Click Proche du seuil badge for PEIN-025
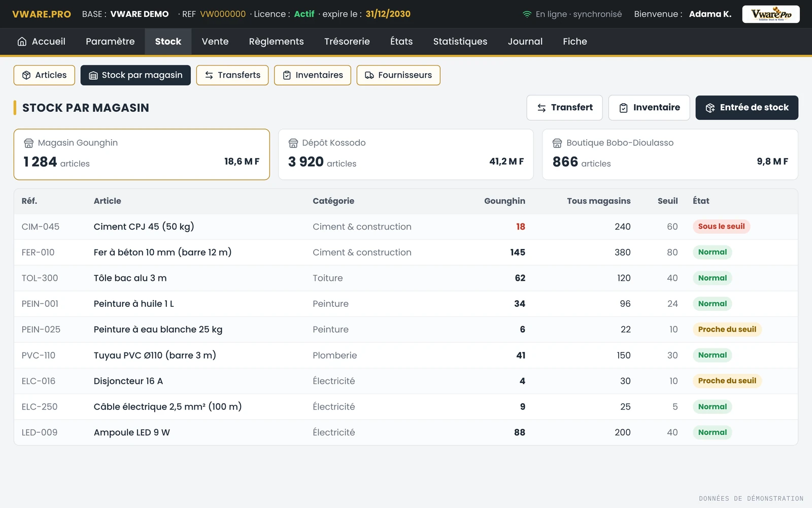Image resolution: width=812 pixels, height=508 pixels. (727, 330)
